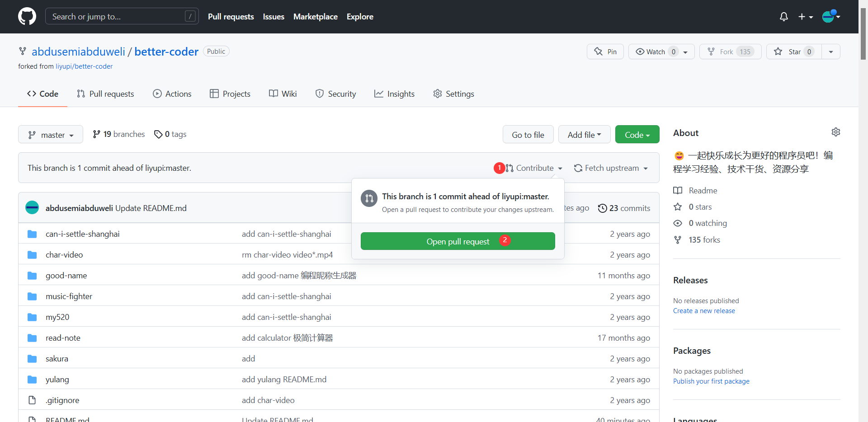This screenshot has width=868, height=422.
Task: Star the repository
Action: pos(794,52)
